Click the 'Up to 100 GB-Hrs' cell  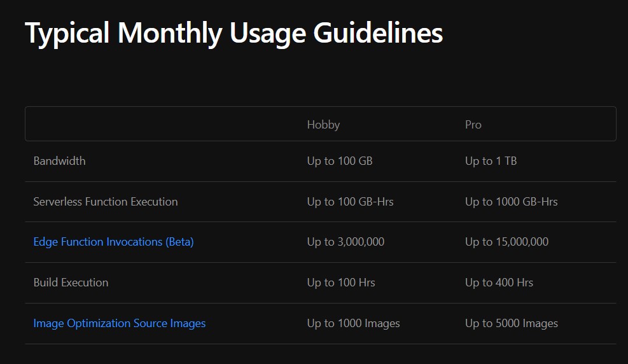coord(350,202)
